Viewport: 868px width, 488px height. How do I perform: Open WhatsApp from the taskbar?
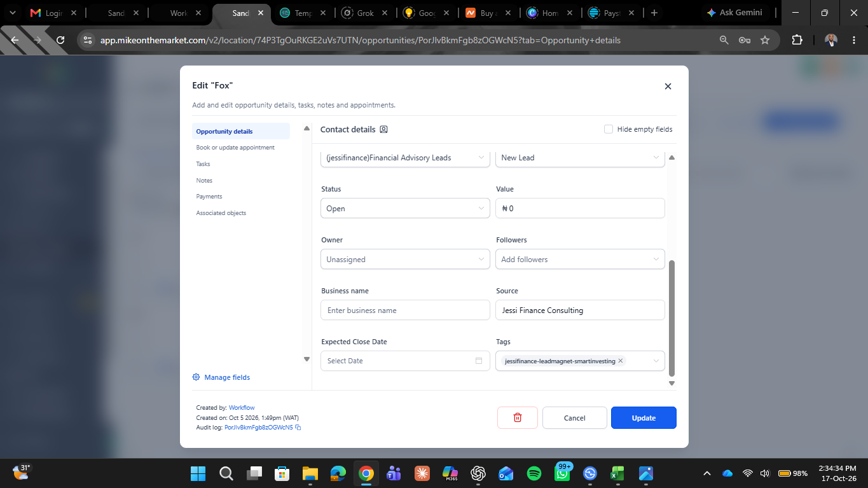[x=562, y=473]
